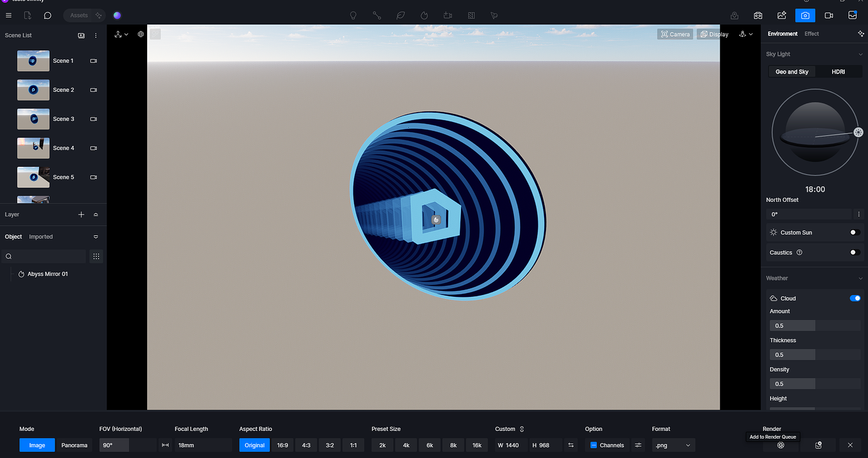Collapse the Weather section
The image size is (868, 458).
coord(860,278)
